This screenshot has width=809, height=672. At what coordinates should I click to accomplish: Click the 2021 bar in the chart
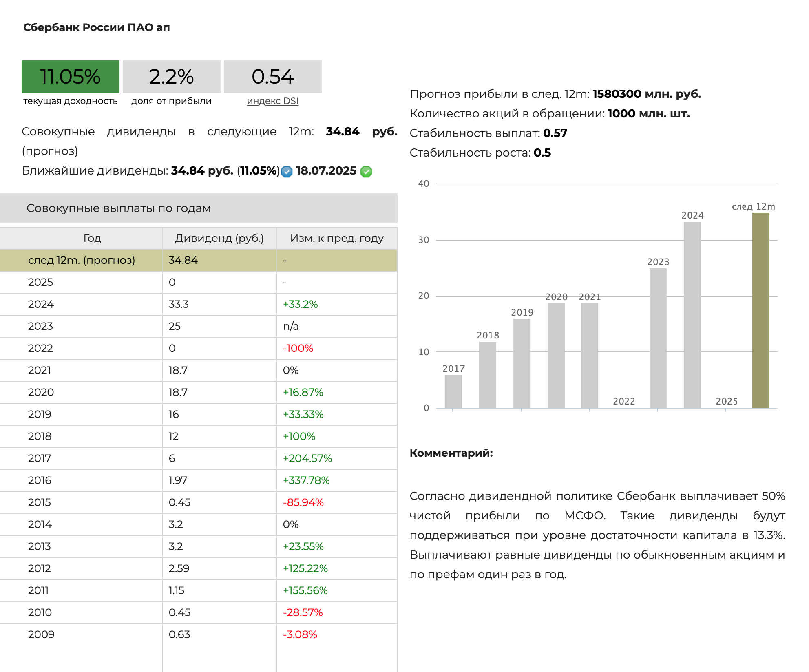pos(590,356)
